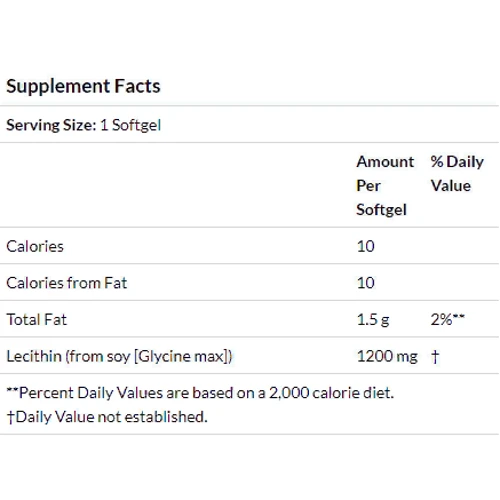Image resolution: width=500 pixels, height=500 pixels.
Task: Click the 1 Softgel serving text
Action: (130, 125)
